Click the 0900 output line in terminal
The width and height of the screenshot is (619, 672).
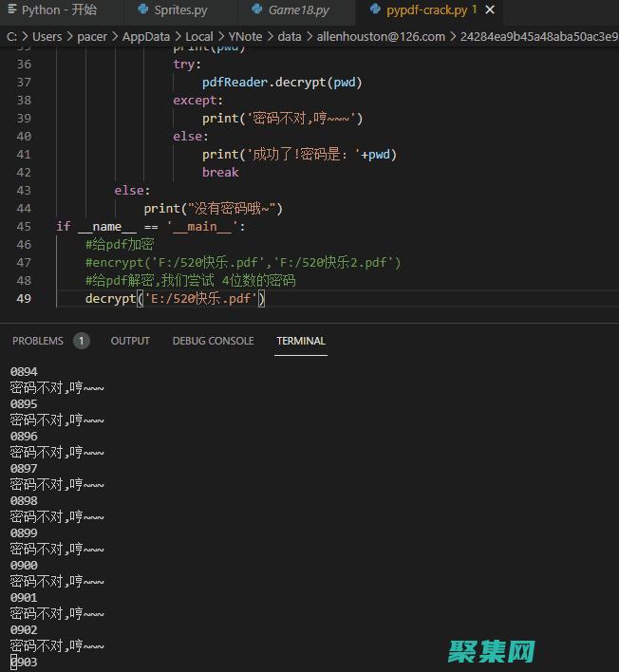tap(24, 566)
